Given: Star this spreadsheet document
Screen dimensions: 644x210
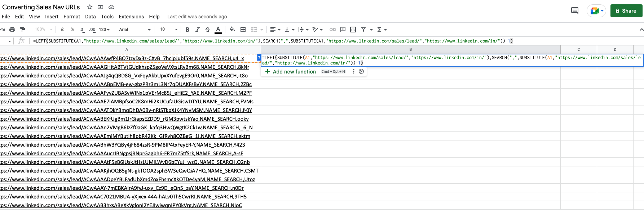Looking at the screenshot, I should pos(90,7).
